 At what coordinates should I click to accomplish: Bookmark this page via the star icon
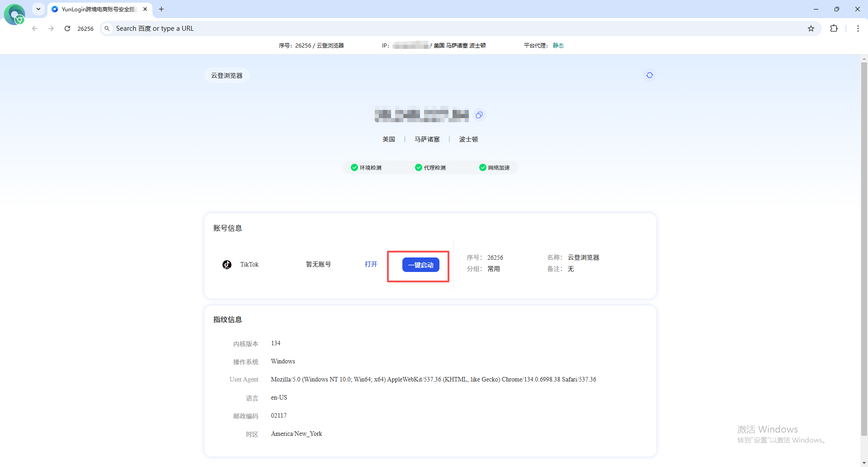tap(811, 28)
